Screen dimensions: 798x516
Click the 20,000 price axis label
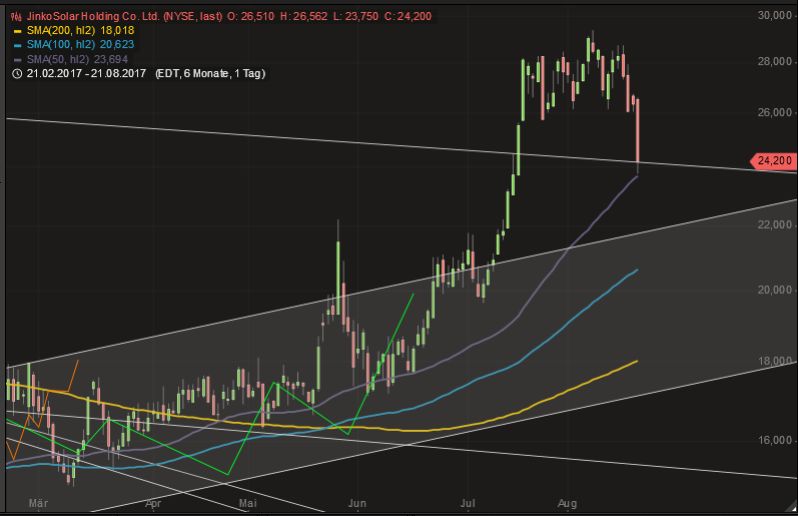[x=775, y=290]
